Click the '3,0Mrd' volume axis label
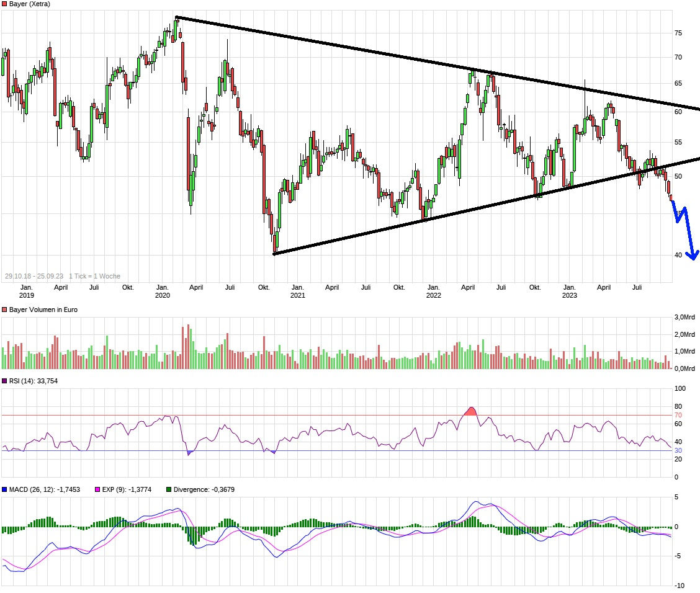Screen dimensions: 700x593 coord(684,317)
